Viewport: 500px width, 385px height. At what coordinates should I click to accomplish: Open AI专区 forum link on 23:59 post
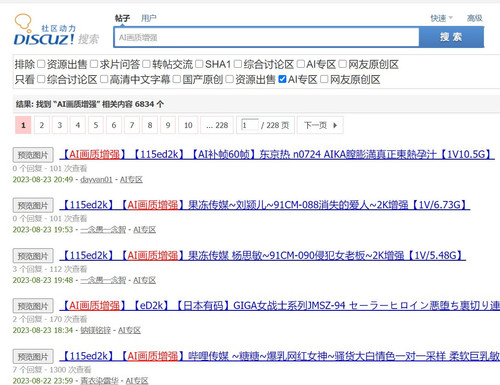click(137, 381)
